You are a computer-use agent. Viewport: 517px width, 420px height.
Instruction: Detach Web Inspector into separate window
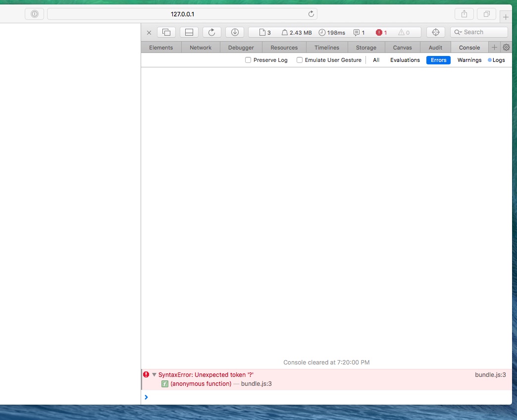click(166, 32)
